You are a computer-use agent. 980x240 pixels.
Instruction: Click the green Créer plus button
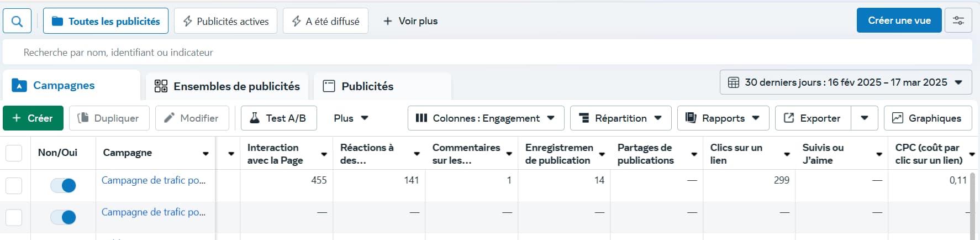pyautogui.click(x=33, y=118)
